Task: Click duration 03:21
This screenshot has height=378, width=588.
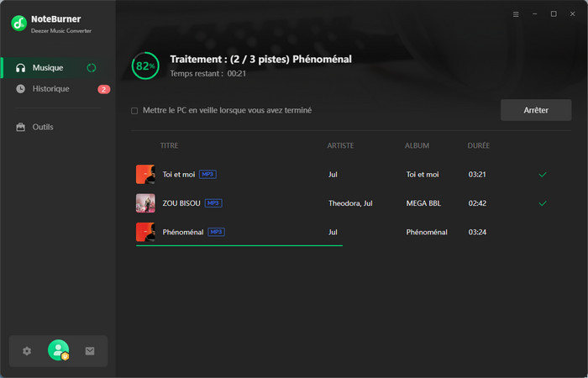Action: pyautogui.click(x=477, y=175)
